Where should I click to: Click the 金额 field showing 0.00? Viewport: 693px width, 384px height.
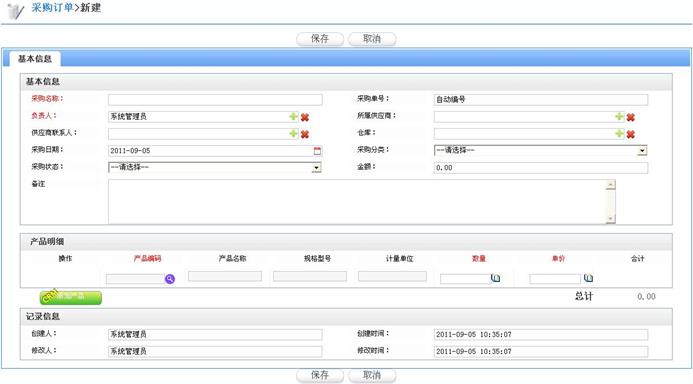[x=541, y=167]
